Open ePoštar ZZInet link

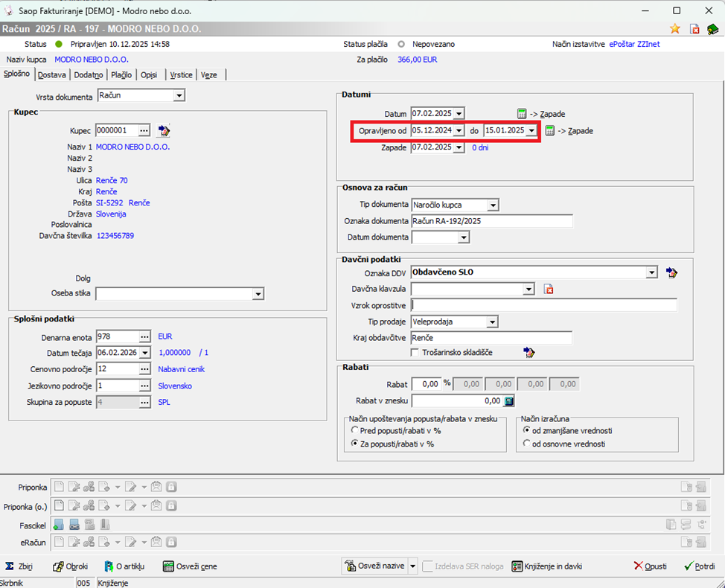point(634,45)
